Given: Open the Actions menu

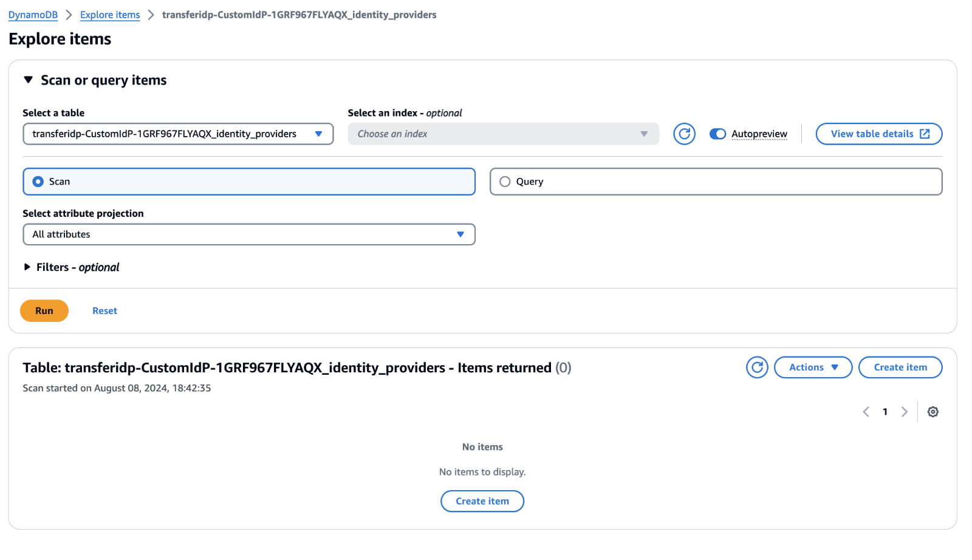Looking at the screenshot, I should pos(813,367).
